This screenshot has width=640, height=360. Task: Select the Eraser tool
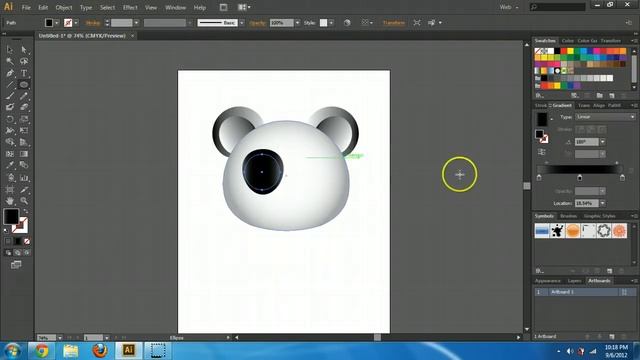pos(24,107)
